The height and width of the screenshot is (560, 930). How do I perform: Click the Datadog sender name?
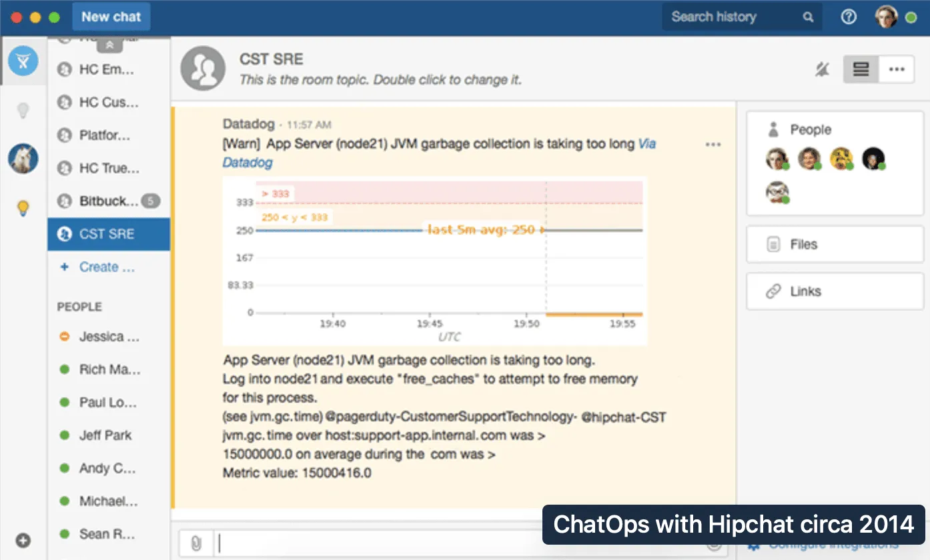(x=248, y=124)
